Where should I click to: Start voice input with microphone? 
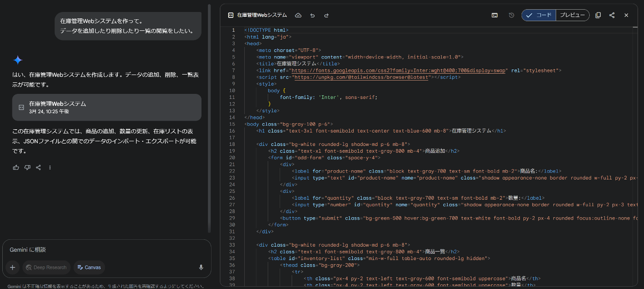tap(201, 267)
